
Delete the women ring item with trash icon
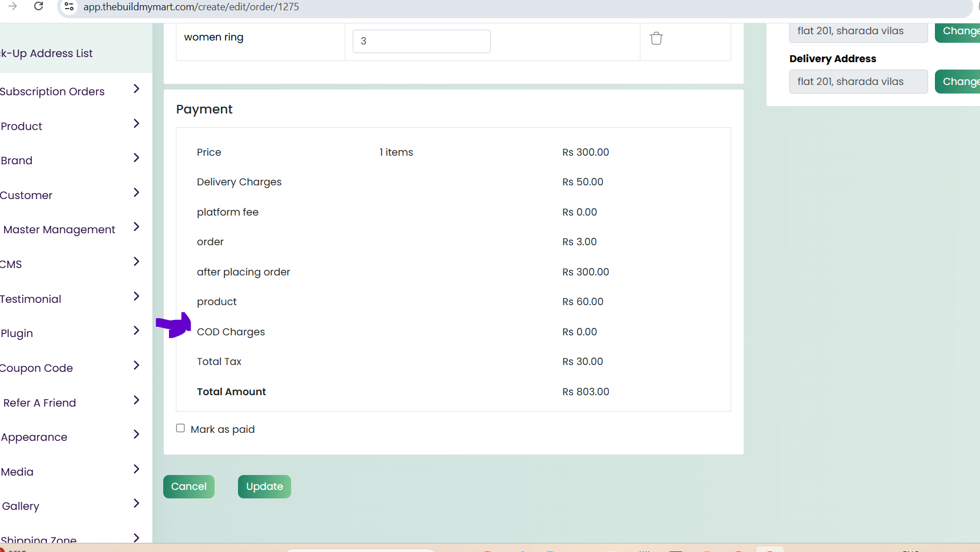656,39
